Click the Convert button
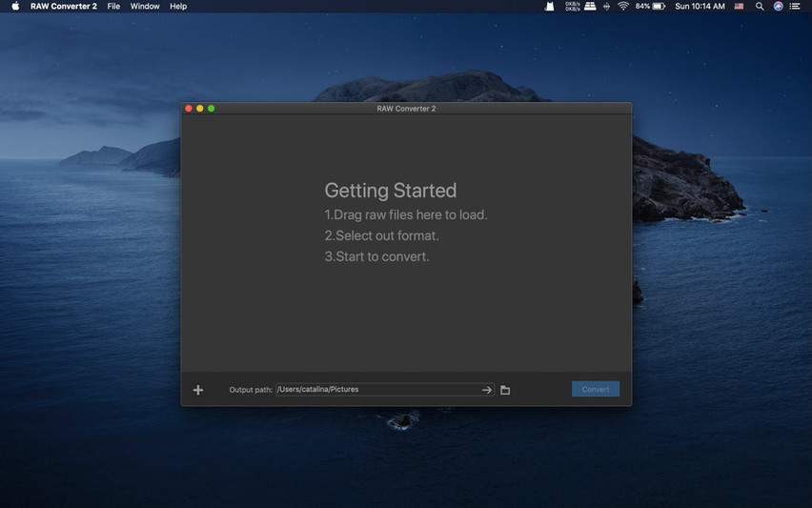 tap(596, 390)
